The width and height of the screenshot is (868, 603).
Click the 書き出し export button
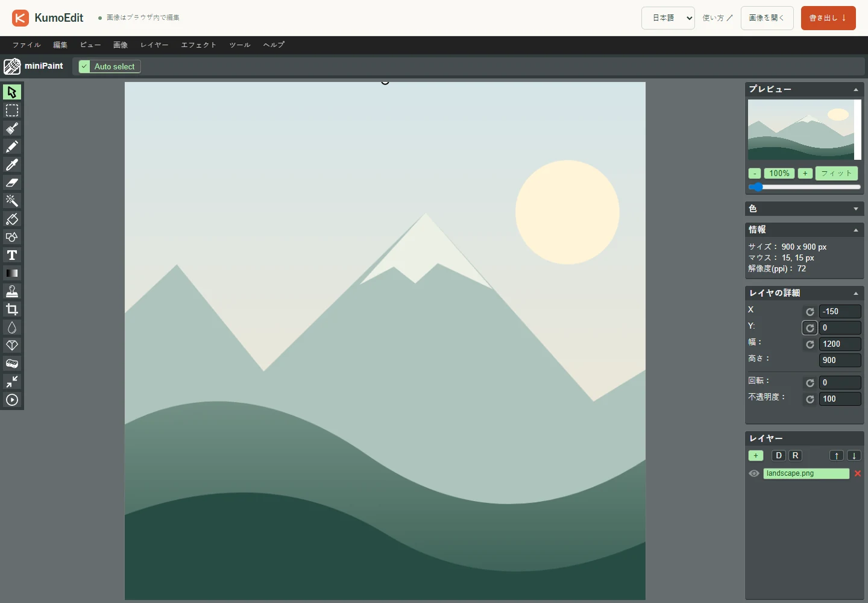tap(828, 18)
